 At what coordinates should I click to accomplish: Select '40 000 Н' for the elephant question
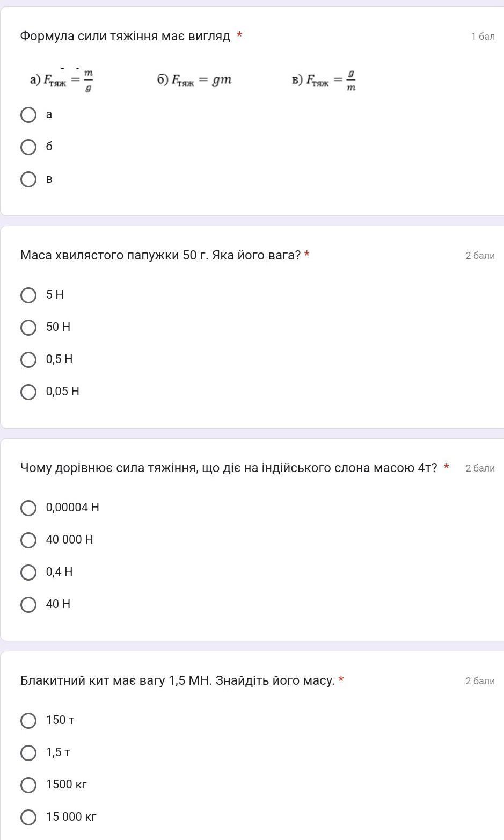pos(28,540)
